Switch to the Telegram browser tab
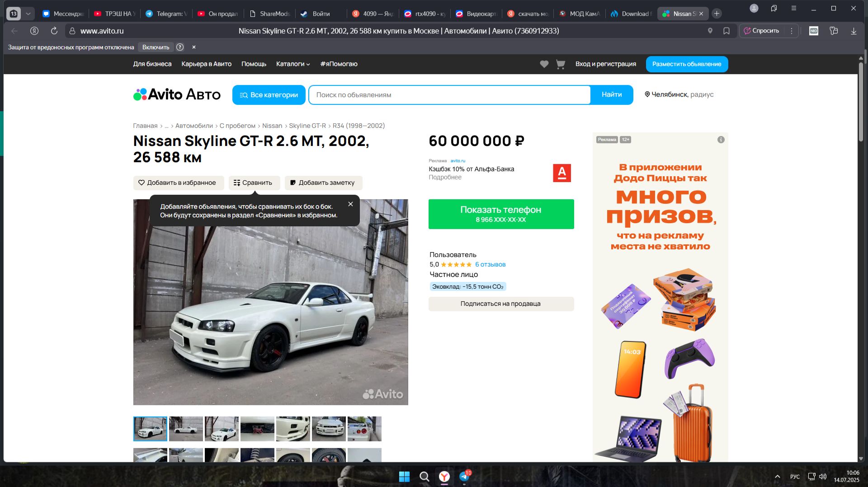 (166, 14)
